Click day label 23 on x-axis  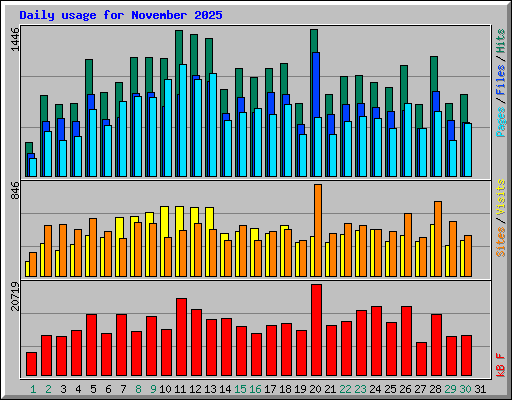click(360, 389)
